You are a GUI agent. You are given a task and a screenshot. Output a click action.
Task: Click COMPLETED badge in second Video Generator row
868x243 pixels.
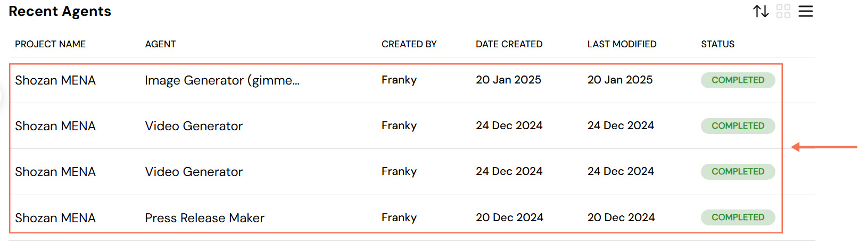click(x=738, y=171)
